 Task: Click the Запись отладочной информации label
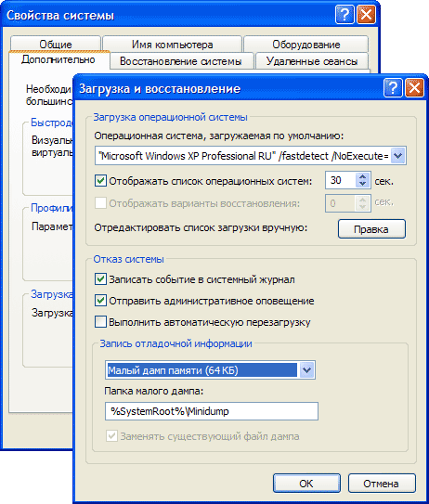coord(175,343)
